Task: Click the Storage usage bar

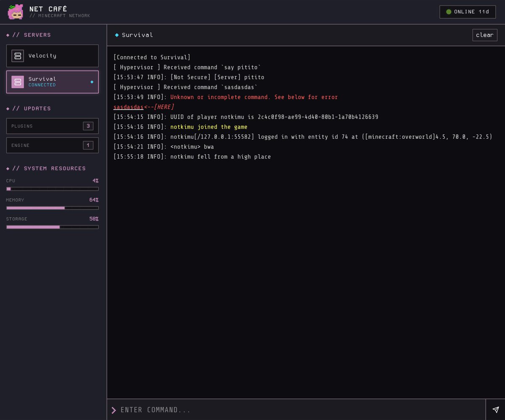Action: [x=53, y=227]
